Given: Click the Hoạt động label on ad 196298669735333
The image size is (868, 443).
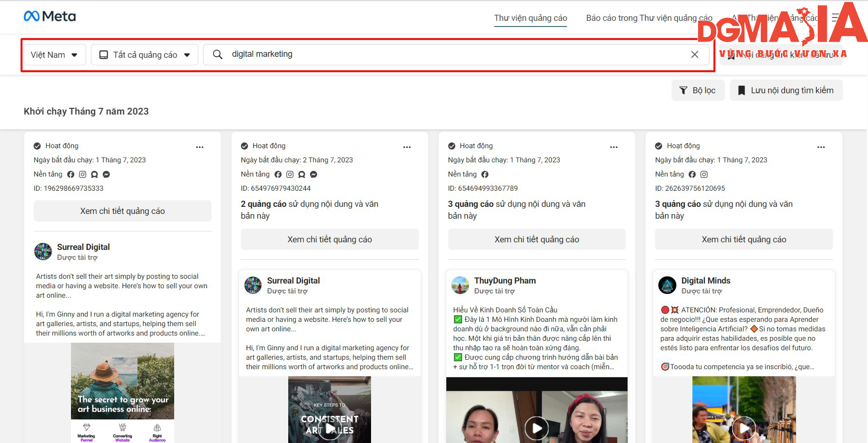Looking at the screenshot, I should coord(62,146).
